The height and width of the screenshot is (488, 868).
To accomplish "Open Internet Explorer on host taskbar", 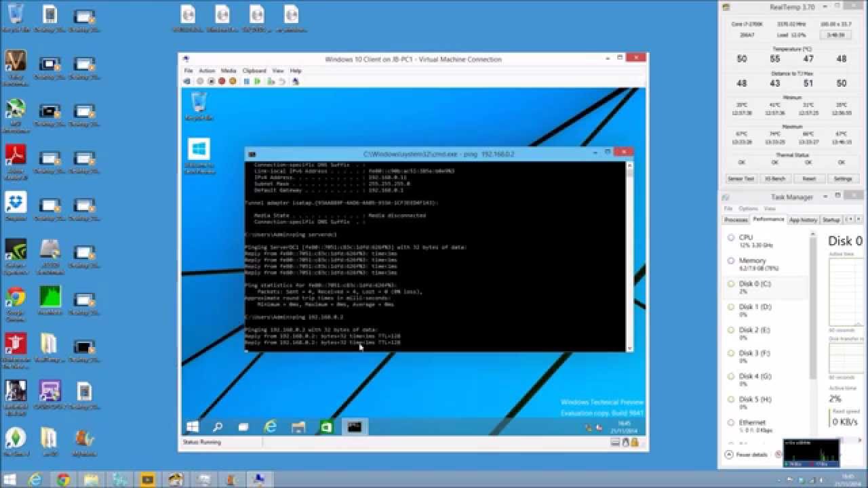I will [35, 480].
